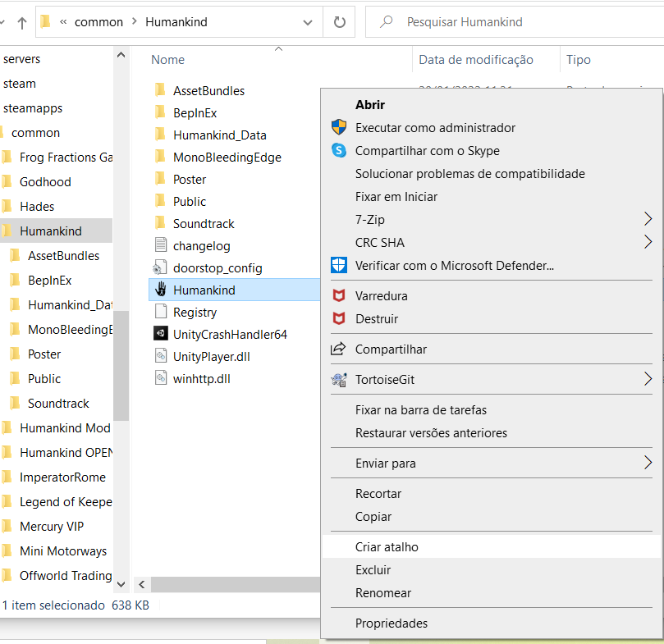Expand the Enviar para submenu arrow
Viewport: 664px width, 644px height.
(x=648, y=463)
